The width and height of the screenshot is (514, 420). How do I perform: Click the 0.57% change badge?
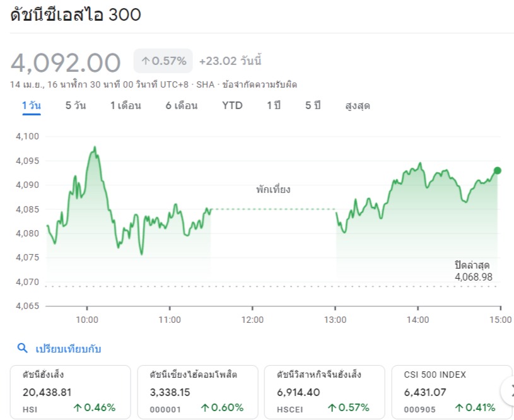163,61
